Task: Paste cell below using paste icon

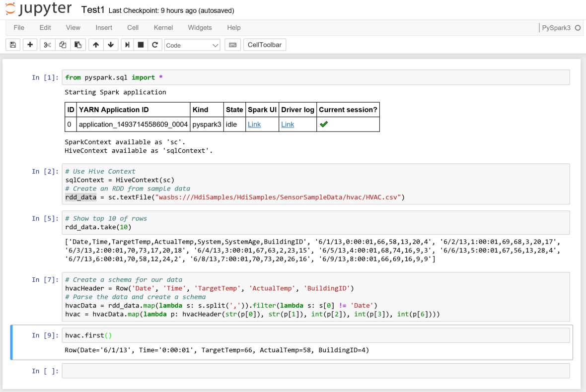Action: click(78, 45)
